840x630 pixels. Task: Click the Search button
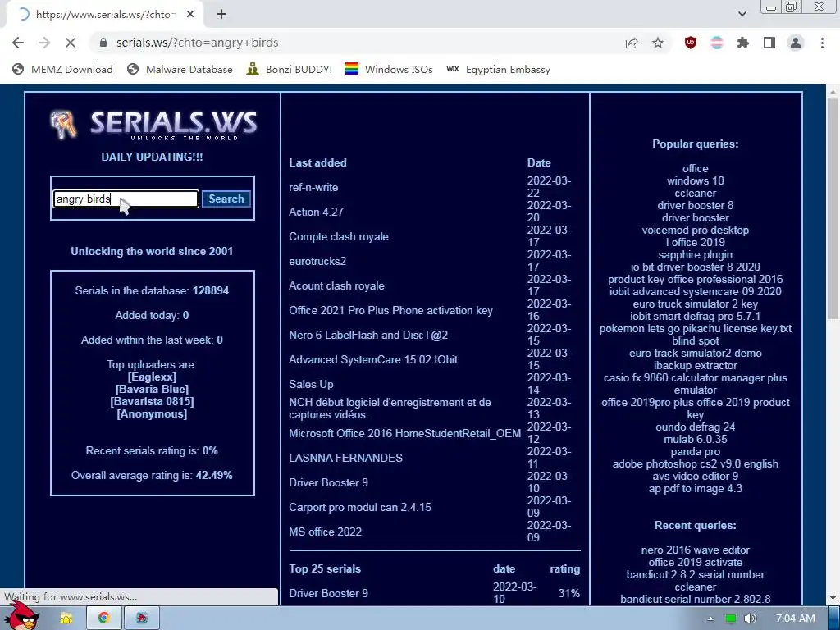click(226, 199)
